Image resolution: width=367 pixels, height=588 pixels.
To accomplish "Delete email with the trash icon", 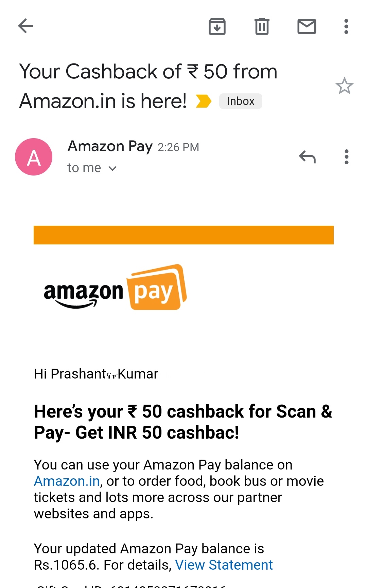I will tap(262, 26).
